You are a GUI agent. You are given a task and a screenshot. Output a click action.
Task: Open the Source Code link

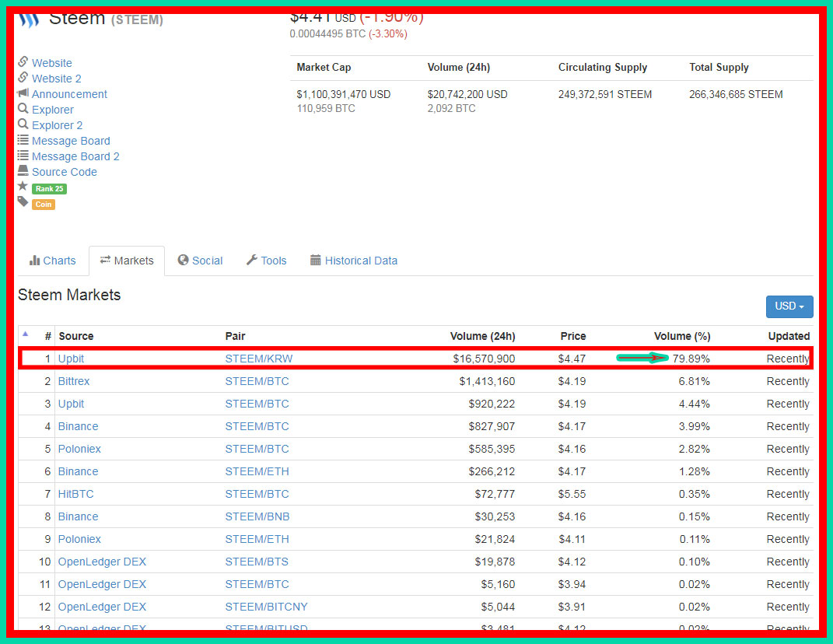(65, 172)
